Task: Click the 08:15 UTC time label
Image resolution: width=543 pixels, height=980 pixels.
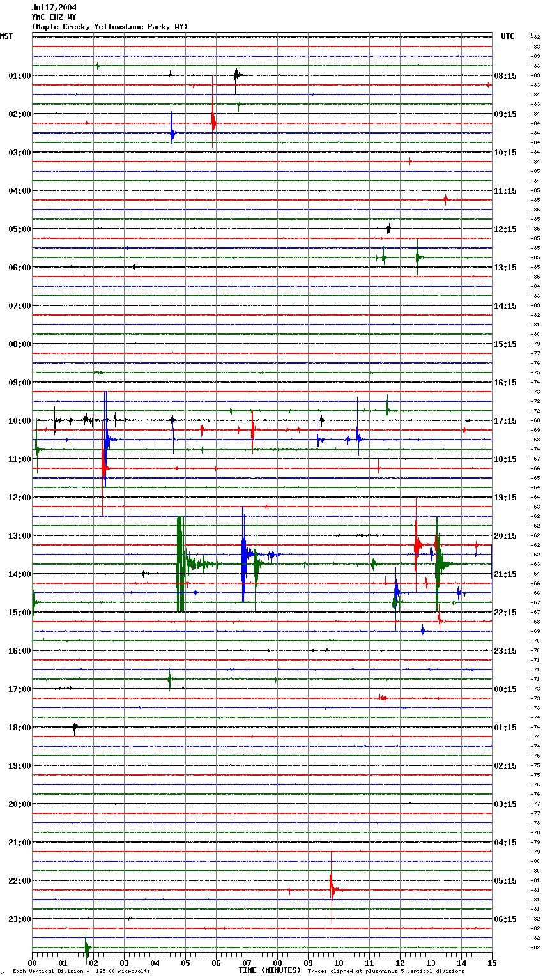Action: pyautogui.click(x=505, y=76)
